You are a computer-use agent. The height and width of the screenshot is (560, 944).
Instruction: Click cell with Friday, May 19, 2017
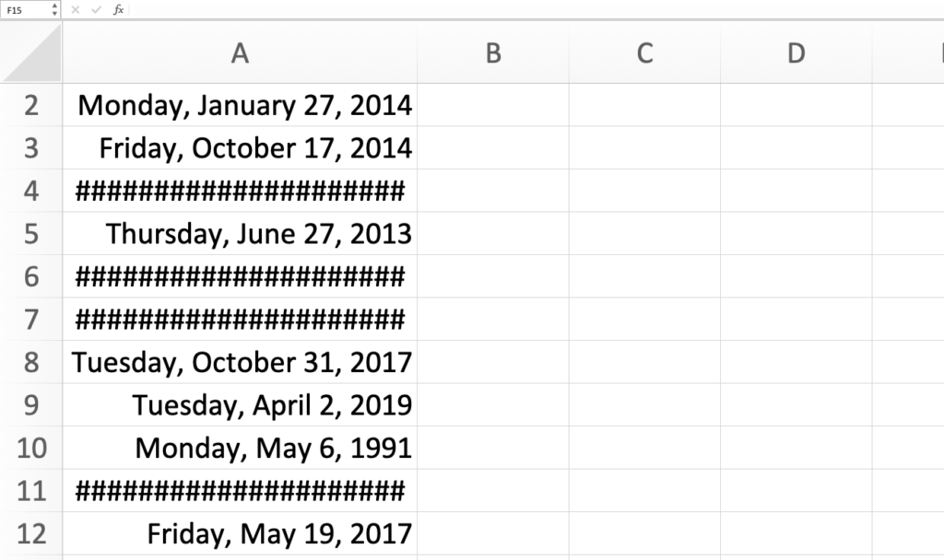(x=278, y=533)
